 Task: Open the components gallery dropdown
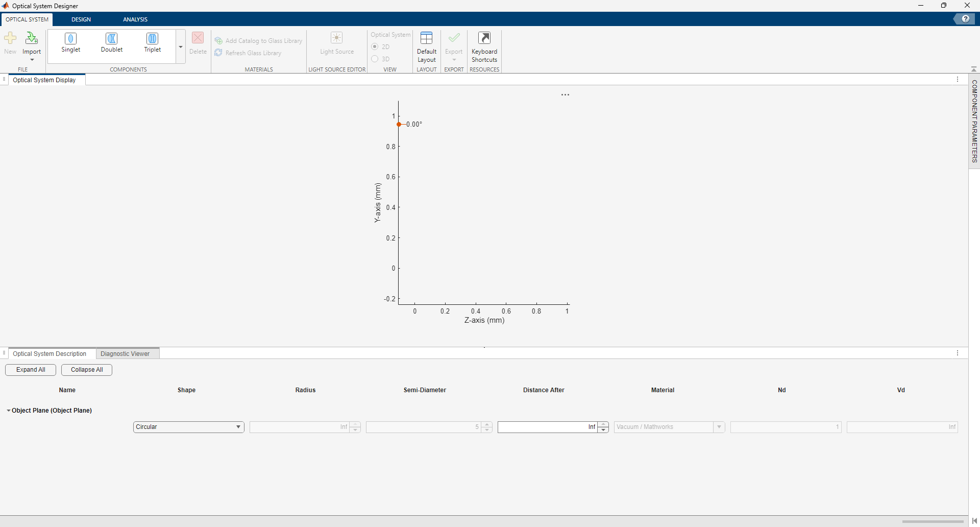(x=180, y=46)
